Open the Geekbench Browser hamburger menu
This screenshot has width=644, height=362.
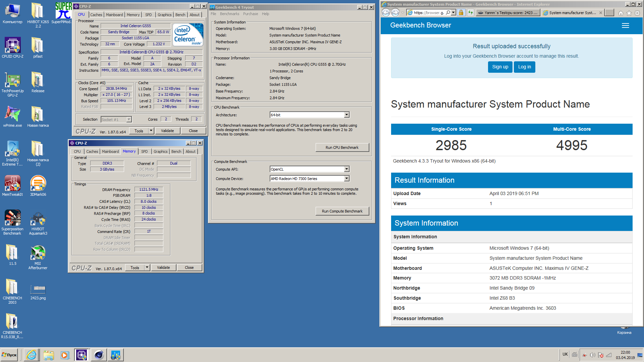coord(625,25)
